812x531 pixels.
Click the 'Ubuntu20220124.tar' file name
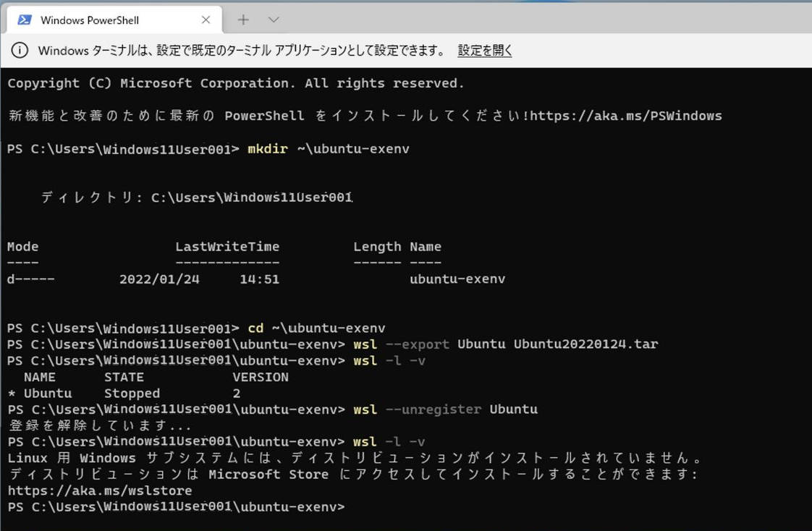click(585, 344)
